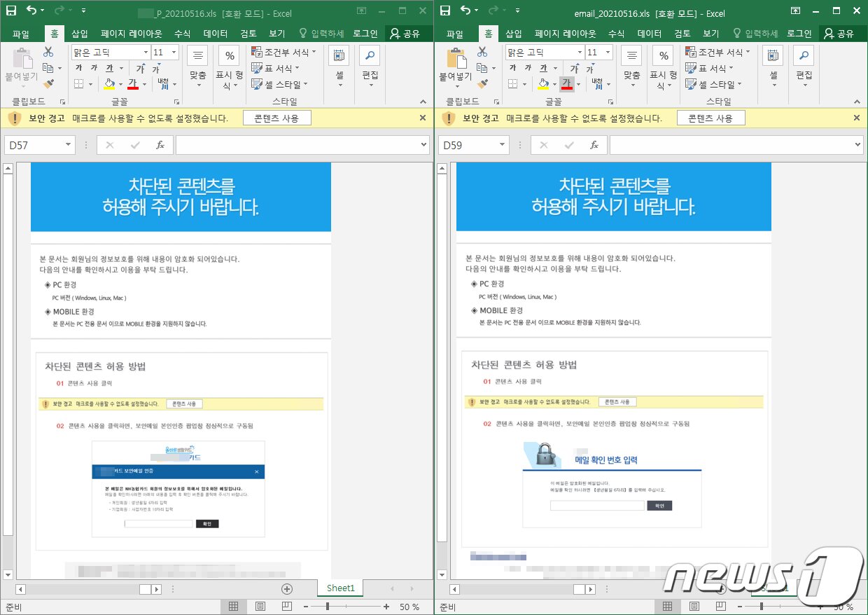The image size is (868, 615).
Task: Toggle Underline formatting in right window
Action: [544, 68]
